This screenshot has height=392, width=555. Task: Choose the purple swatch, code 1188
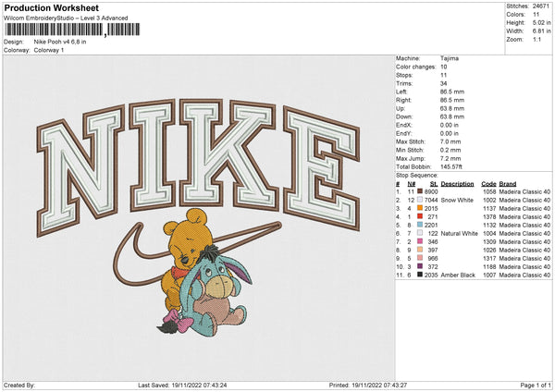420,266
